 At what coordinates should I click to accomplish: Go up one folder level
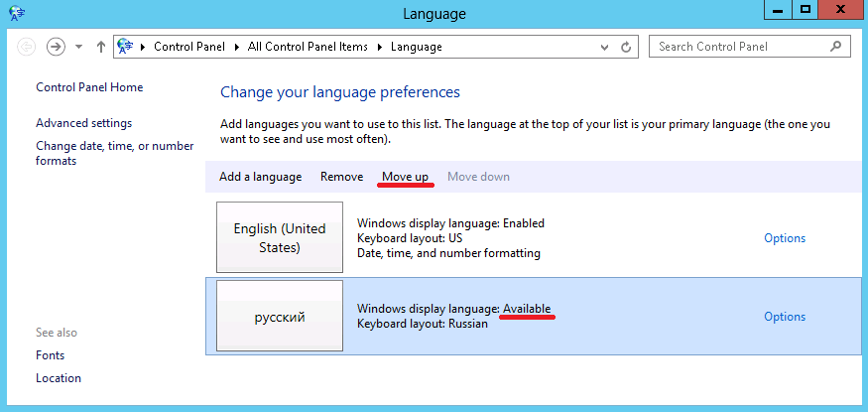[101, 47]
